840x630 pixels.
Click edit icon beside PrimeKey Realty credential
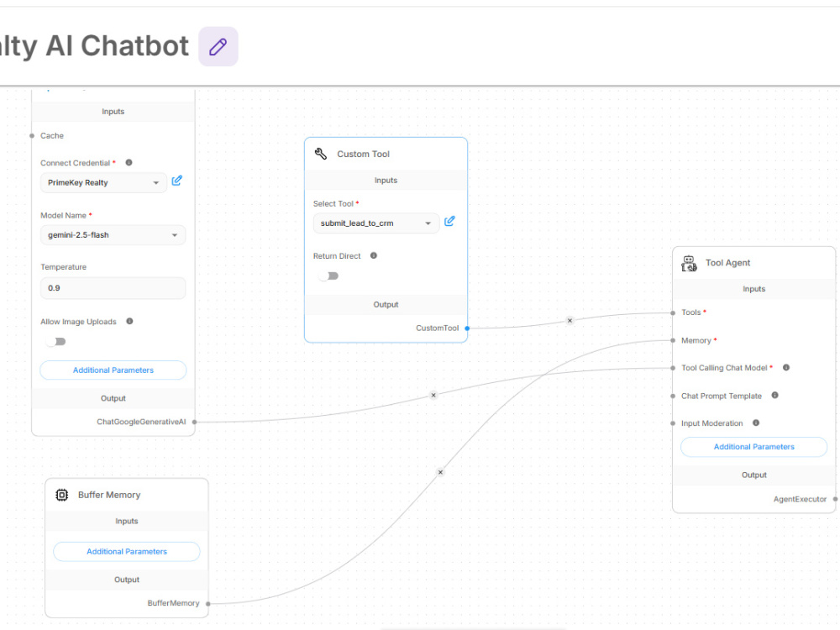176,181
